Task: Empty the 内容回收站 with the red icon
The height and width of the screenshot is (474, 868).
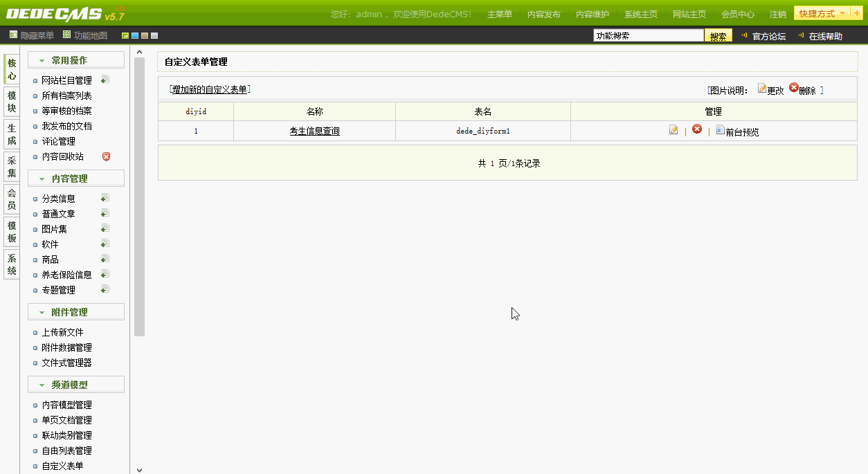Action: coord(105,156)
